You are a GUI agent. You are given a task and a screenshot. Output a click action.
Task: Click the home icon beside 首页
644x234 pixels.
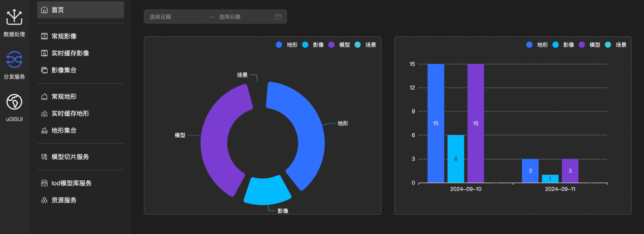click(44, 10)
